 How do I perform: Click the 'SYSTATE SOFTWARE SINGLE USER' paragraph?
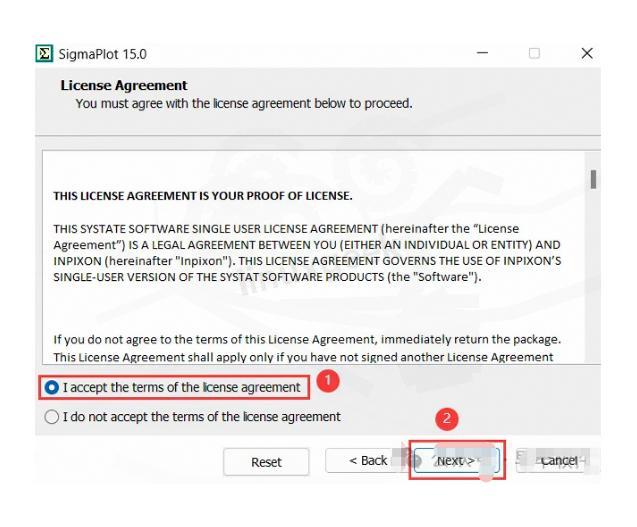click(x=307, y=253)
